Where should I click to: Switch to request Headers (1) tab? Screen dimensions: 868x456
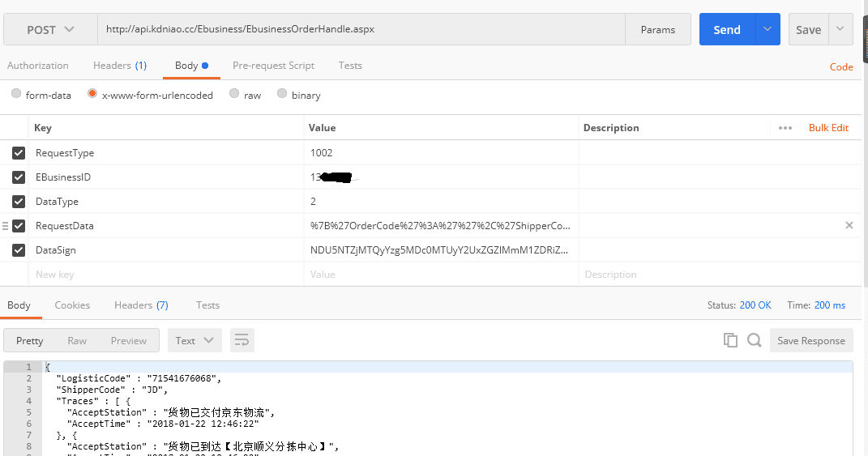(x=120, y=66)
